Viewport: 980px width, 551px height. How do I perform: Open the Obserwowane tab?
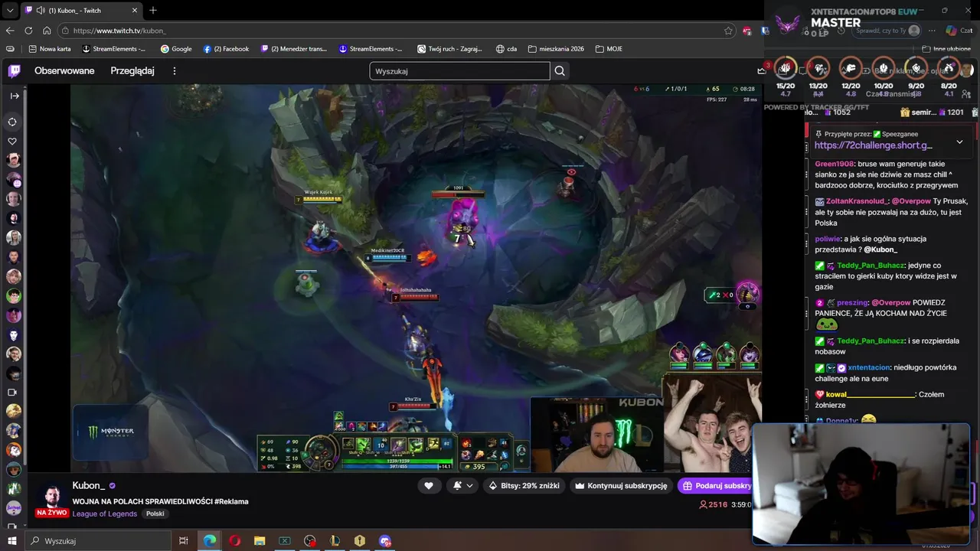[64, 71]
